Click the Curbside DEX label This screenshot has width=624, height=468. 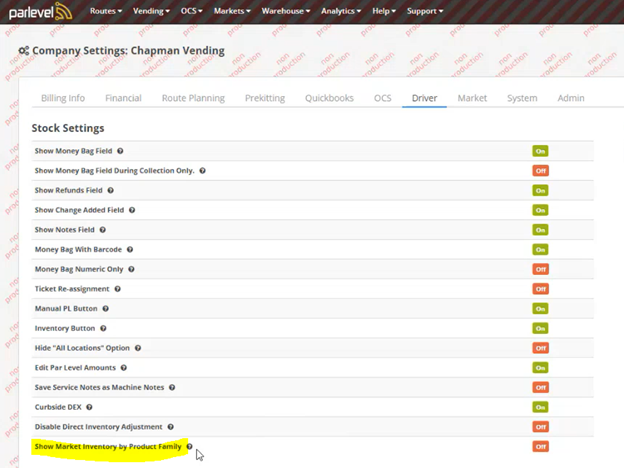[58, 407]
